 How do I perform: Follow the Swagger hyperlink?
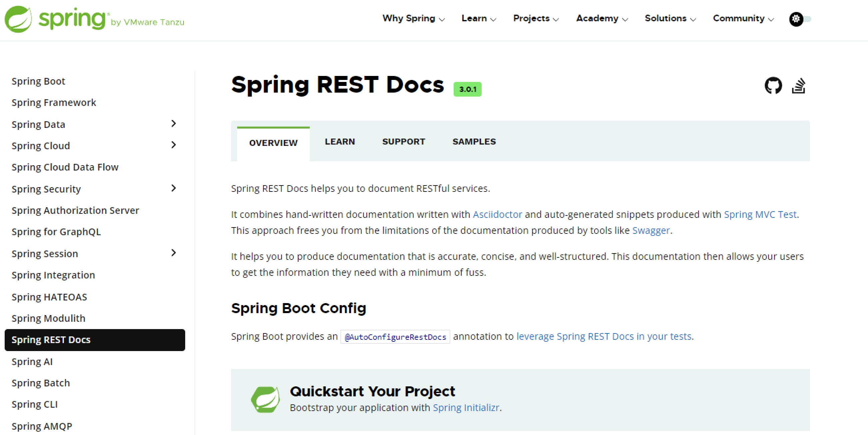[651, 230]
